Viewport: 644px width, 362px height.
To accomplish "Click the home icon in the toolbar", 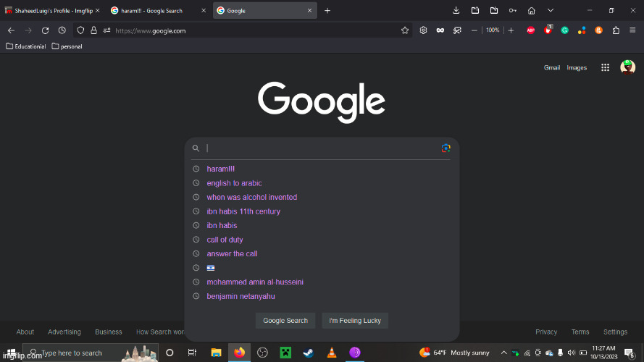I will pyautogui.click(x=532, y=11).
